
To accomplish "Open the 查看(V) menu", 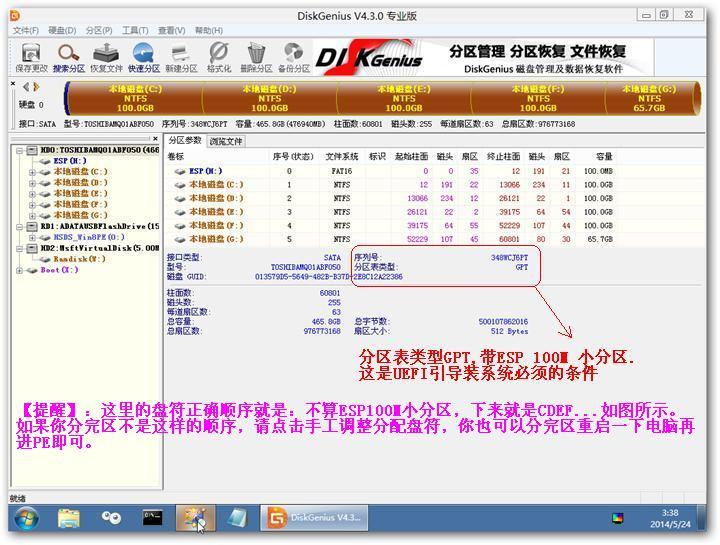I will point(171,30).
